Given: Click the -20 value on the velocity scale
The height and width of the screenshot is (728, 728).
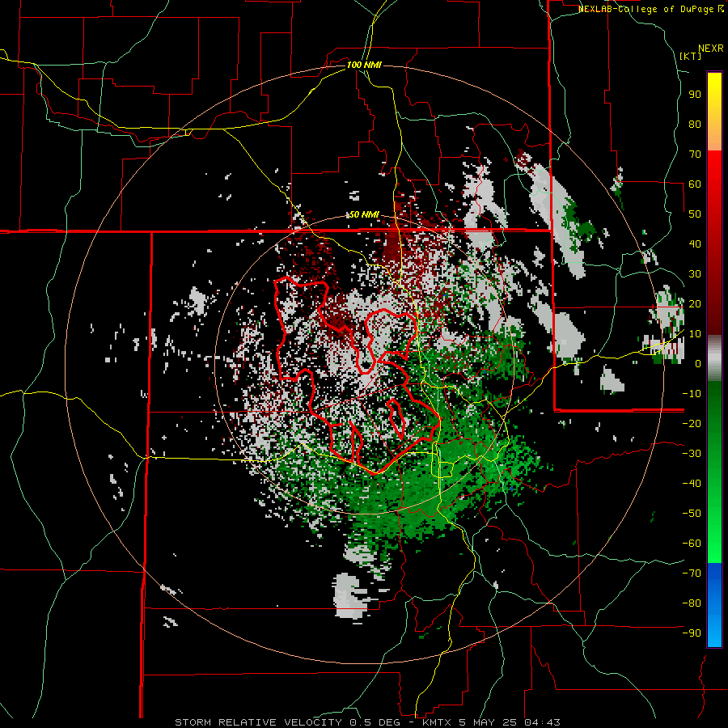Looking at the screenshot, I should 692,423.
